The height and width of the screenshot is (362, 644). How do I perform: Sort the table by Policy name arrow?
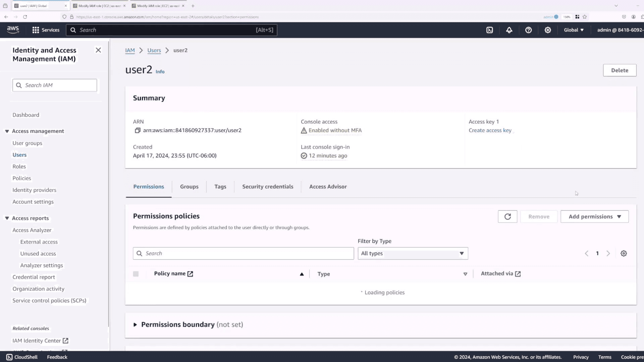[302, 274]
